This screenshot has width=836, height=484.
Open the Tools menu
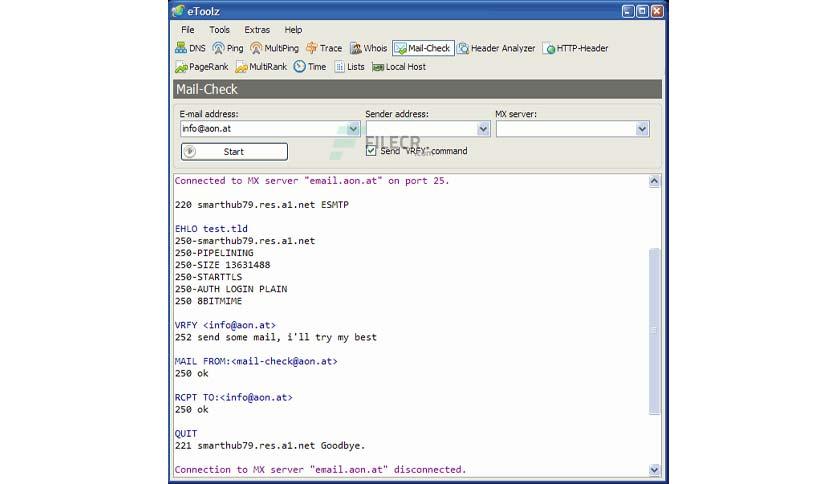219,30
